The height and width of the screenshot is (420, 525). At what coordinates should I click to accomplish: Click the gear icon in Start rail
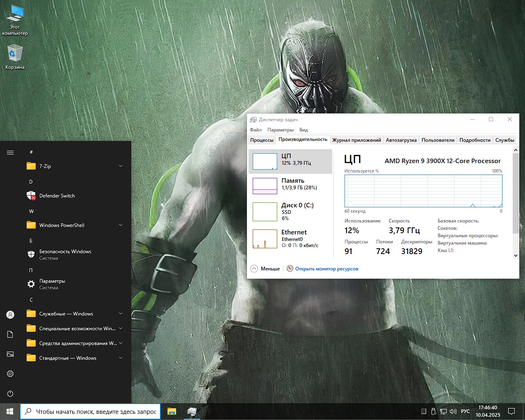(10, 374)
